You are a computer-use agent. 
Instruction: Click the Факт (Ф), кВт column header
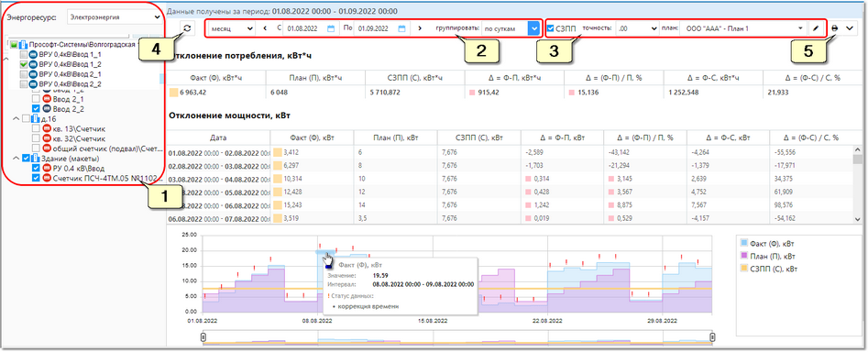coord(311,138)
